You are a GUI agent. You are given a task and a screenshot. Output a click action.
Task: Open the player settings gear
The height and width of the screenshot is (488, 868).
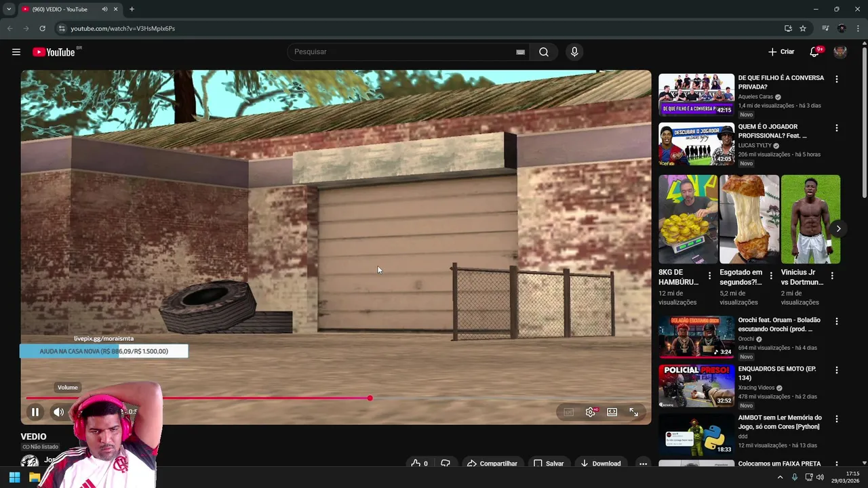click(591, 412)
